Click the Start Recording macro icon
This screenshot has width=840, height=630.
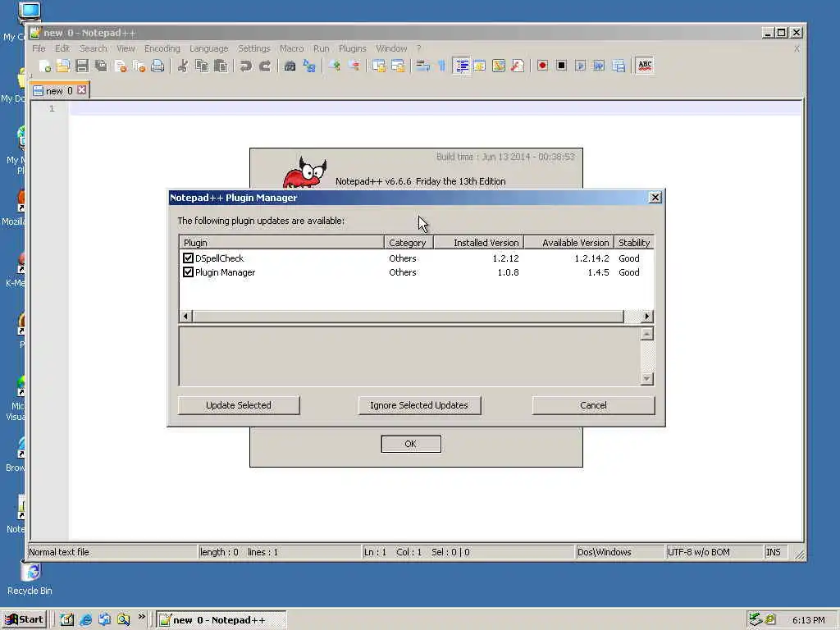point(542,66)
